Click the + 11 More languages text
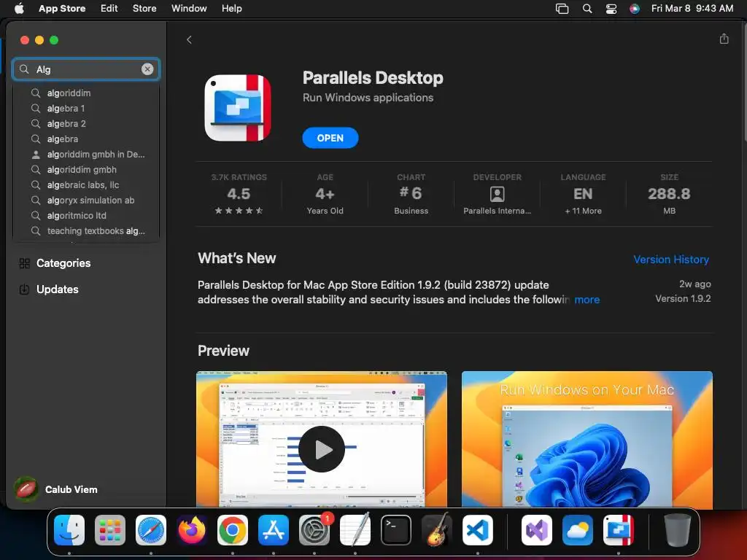747x560 pixels. click(x=583, y=211)
